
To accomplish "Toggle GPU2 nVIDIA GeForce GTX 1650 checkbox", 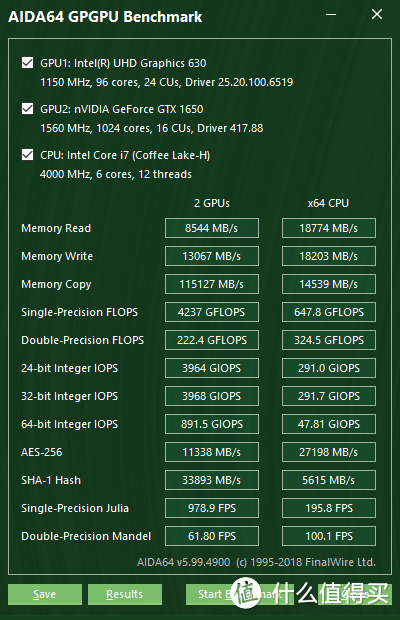I will (27, 108).
